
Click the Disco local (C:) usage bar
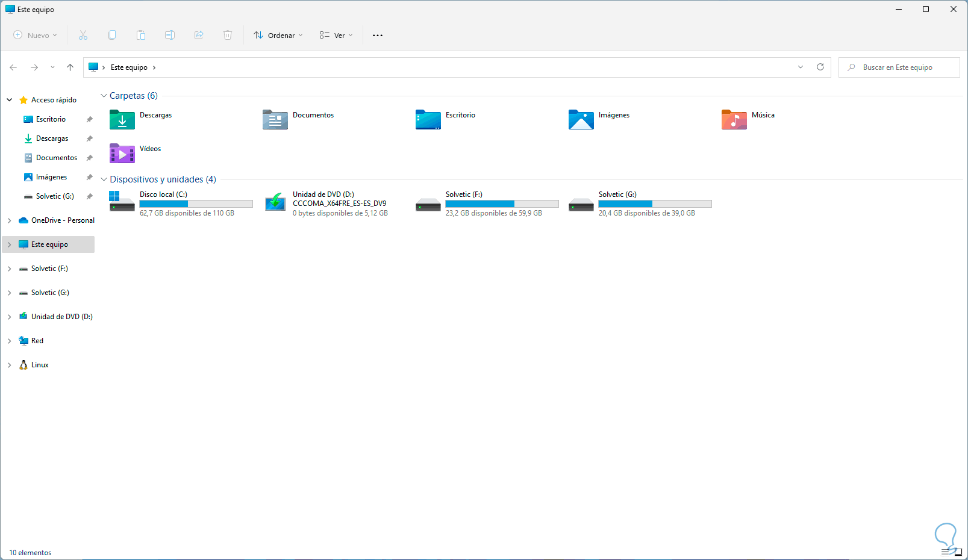click(196, 204)
